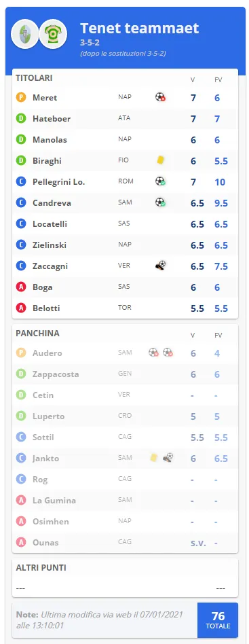Image resolution: width=249 pixels, height=644 pixels.
Task: Click Meret's goal conceded ball icon
Action: [160, 97]
